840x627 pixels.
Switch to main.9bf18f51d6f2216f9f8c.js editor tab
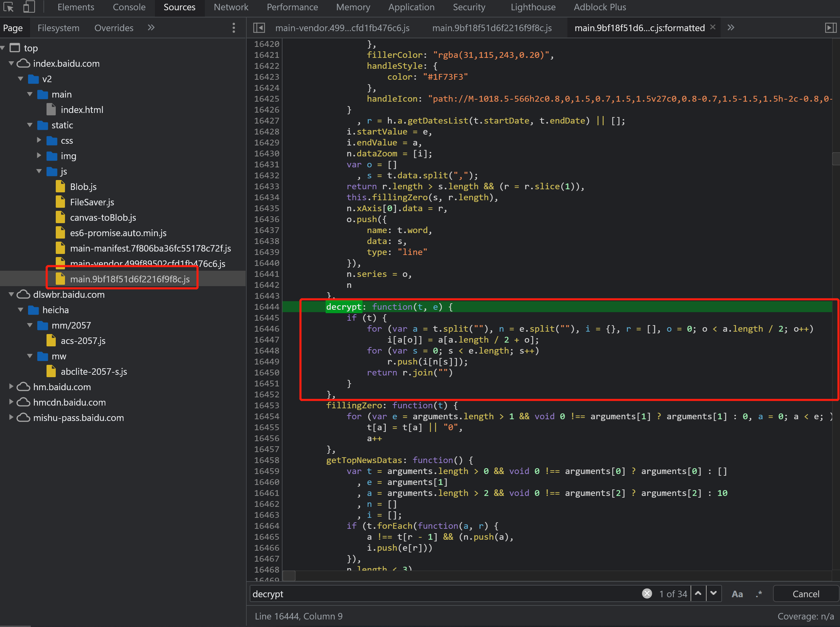[492, 28]
